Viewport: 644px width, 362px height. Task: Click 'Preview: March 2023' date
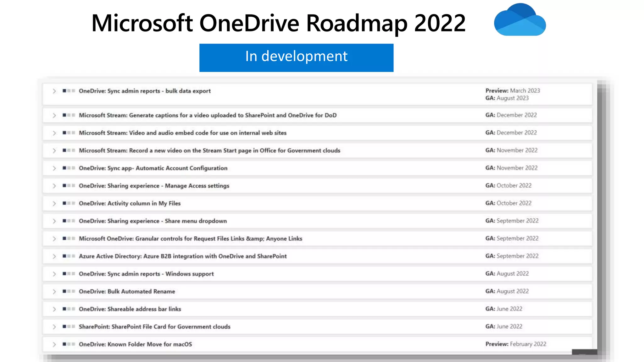coord(513,90)
